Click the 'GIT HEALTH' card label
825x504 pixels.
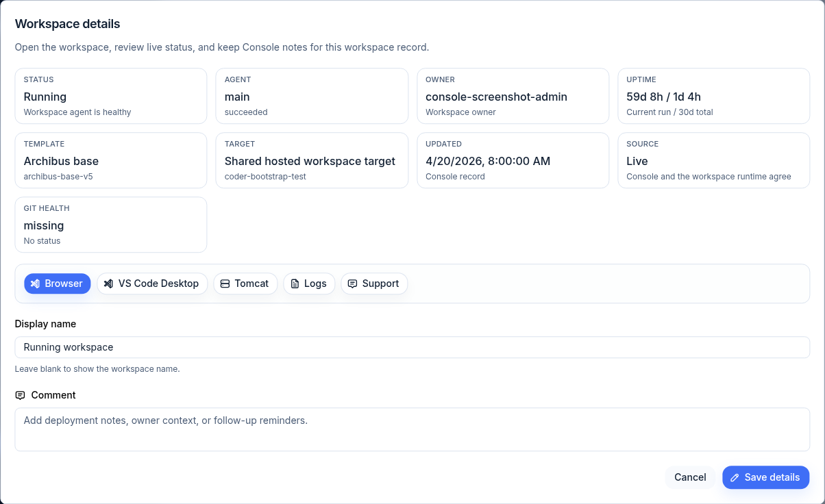tap(47, 208)
